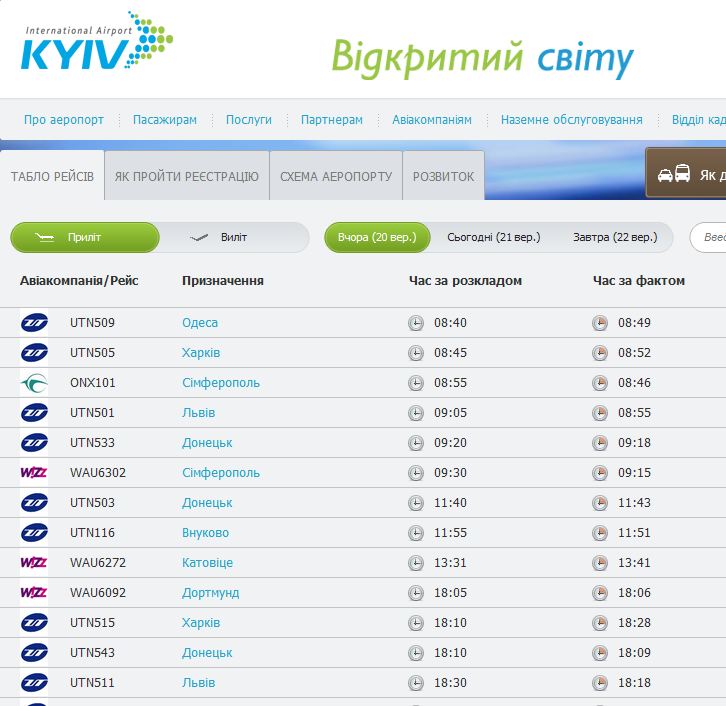Click the Kyiv International Airport logo
Image resolution: width=726 pixels, height=706 pixels.
[x=96, y=42]
